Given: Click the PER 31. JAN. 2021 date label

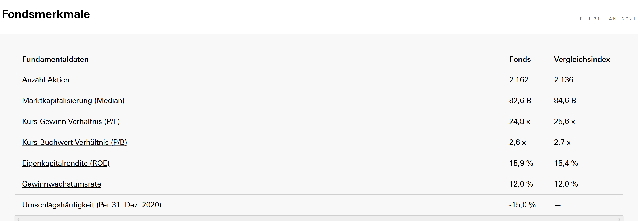Looking at the screenshot, I should [x=607, y=19].
